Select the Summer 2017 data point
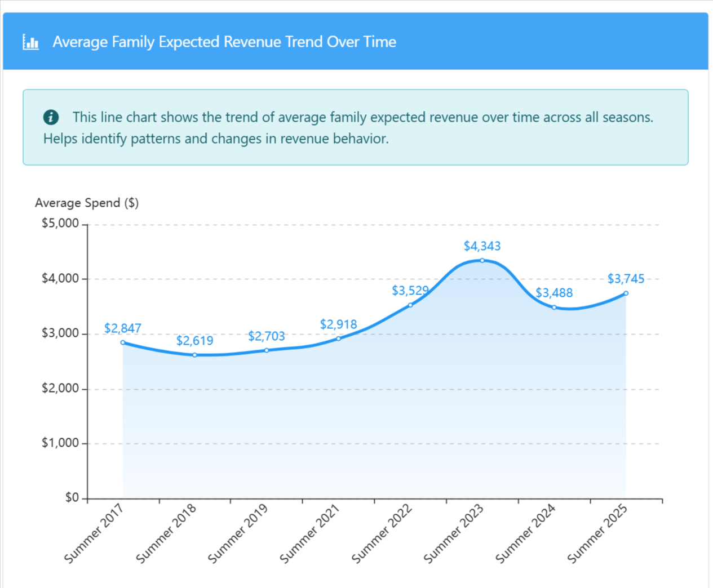The width and height of the screenshot is (713, 588). (x=122, y=342)
